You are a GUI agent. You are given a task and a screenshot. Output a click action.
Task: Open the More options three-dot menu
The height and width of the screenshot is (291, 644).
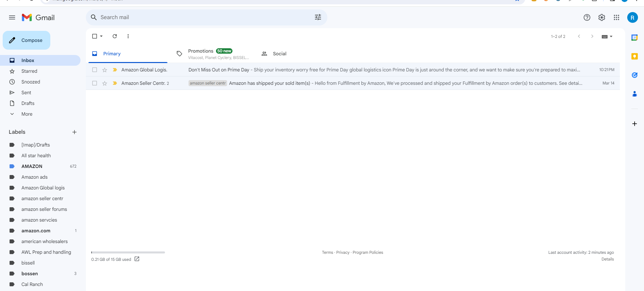[128, 36]
